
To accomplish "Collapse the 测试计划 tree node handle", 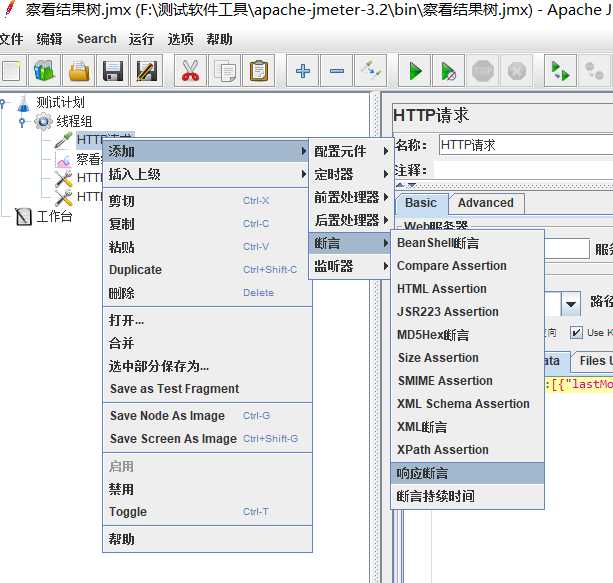I will pos(3,103).
